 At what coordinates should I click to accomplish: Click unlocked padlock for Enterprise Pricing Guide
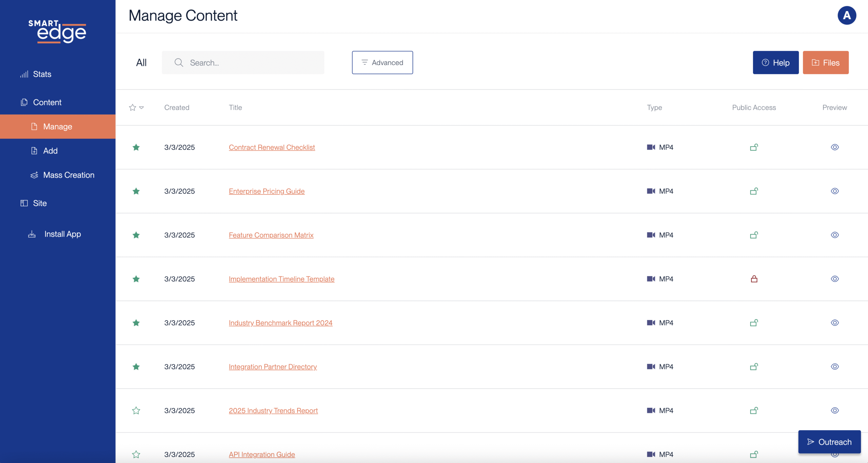[754, 191]
